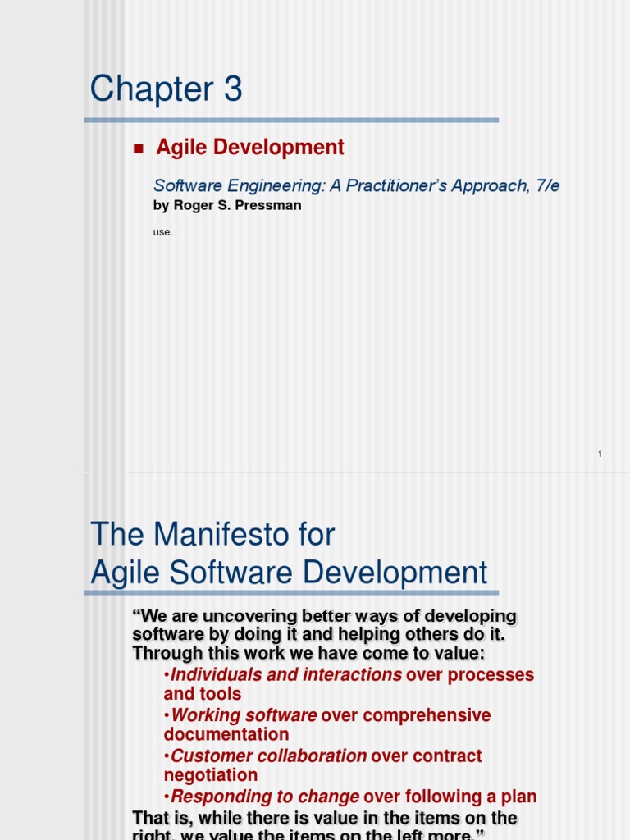Click the line 'software by doing it and helping others do it.'
Screen dimensions: 630x840
pyautogui.click(x=319, y=634)
